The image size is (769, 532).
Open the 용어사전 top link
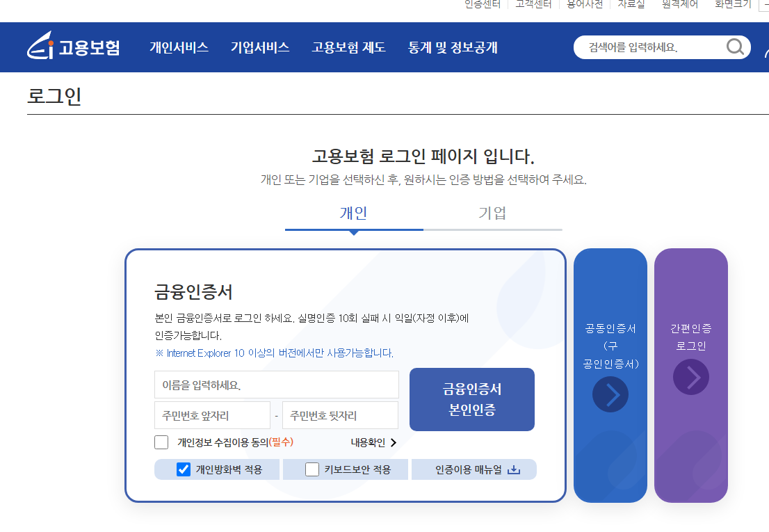pos(585,4)
